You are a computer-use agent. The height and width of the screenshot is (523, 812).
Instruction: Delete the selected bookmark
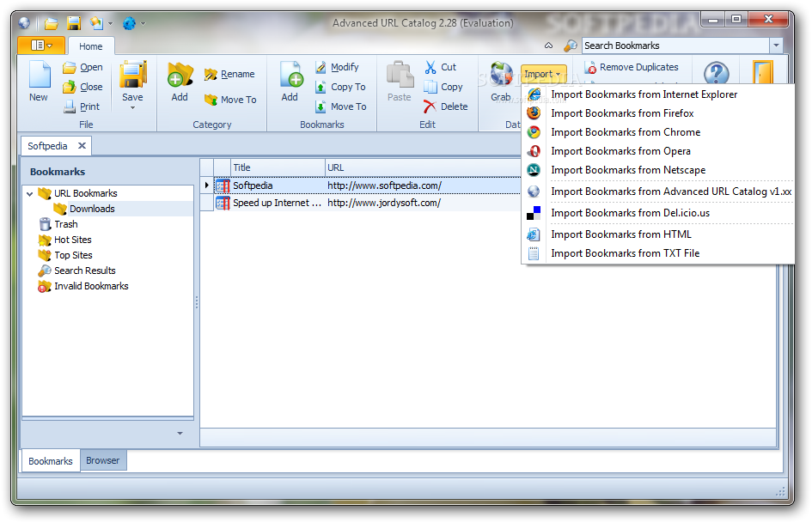tap(445, 106)
